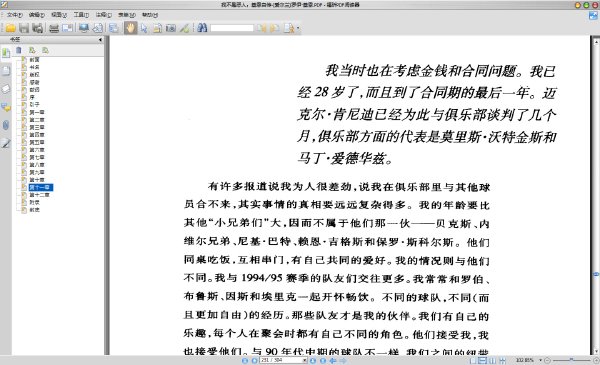Enter full screen via the monitor icon
This screenshot has width=600, height=365.
(84, 28)
